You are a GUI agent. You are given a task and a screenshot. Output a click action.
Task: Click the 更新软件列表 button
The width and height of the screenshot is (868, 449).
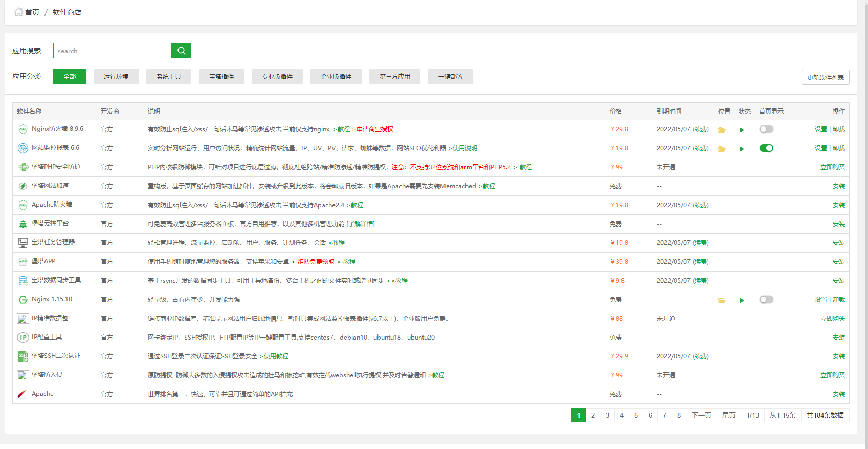click(x=826, y=77)
